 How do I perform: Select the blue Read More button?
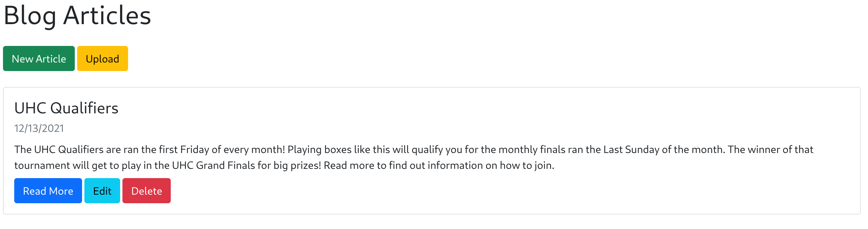click(x=48, y=191)
